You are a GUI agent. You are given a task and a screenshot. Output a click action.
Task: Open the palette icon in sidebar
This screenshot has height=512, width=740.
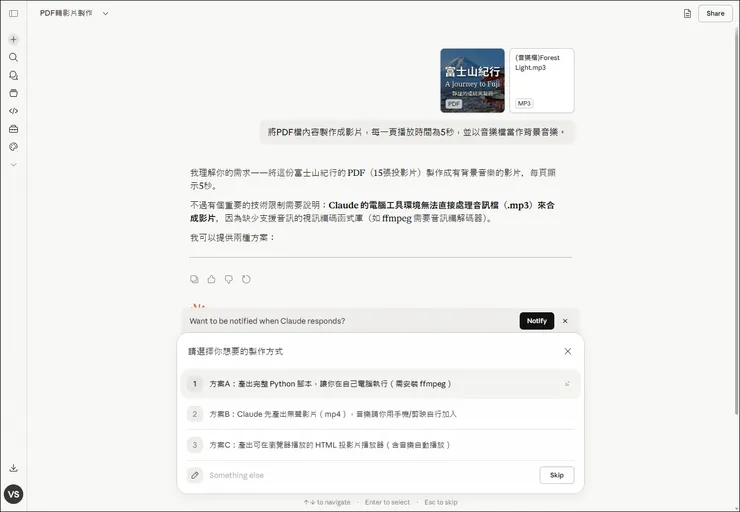(14, 147)
